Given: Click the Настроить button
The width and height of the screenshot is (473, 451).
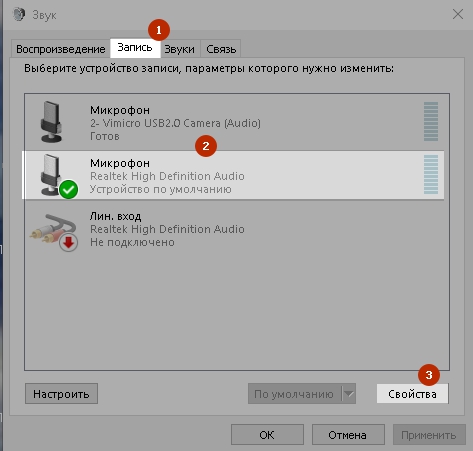Looking at the screenshot, I should click(x=61, y=394).
